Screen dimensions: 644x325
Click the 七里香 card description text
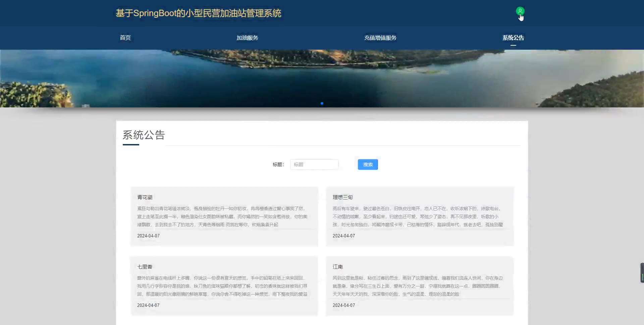pos(222,286)
